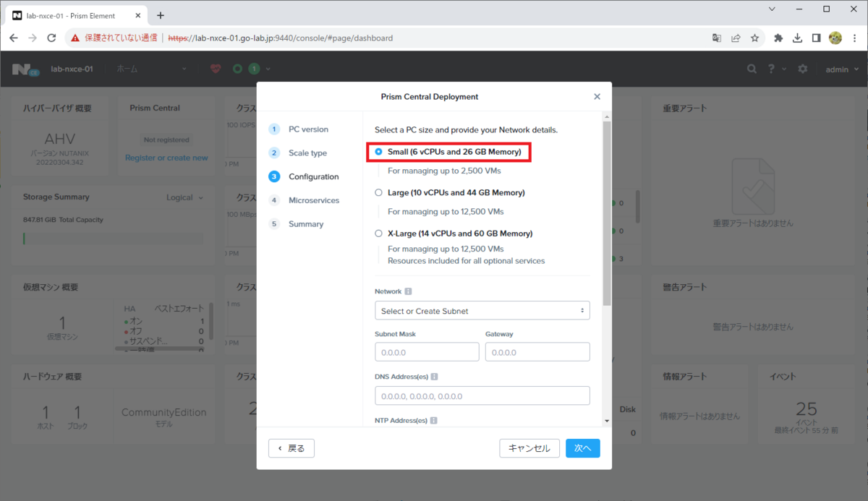Click browser back arrow
Screen dimensions: 868x501
click(14, 38)
